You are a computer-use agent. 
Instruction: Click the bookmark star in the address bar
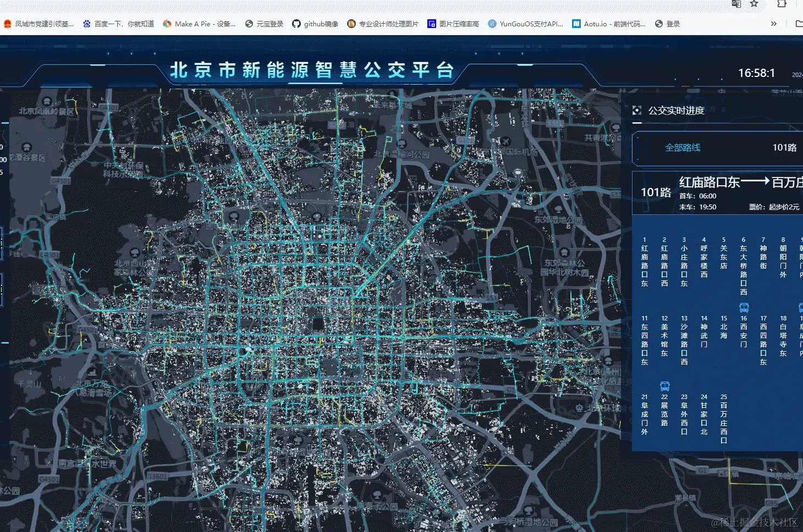(753, 4)
